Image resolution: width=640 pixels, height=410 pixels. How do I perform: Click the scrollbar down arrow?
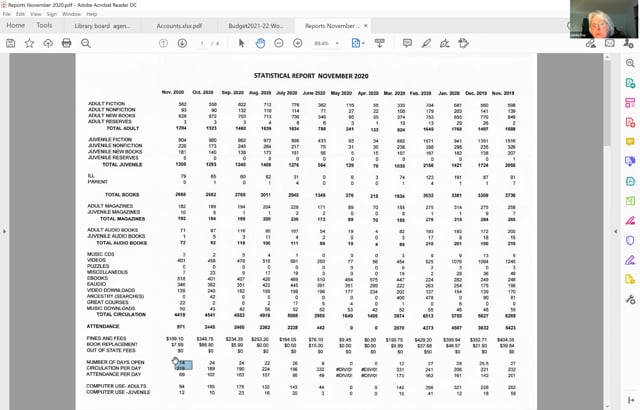pyautogui.click(x=607, y=406)
